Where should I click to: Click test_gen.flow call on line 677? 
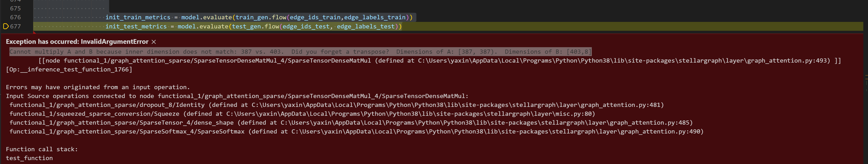pyautogui.click(x=255, y=26)
